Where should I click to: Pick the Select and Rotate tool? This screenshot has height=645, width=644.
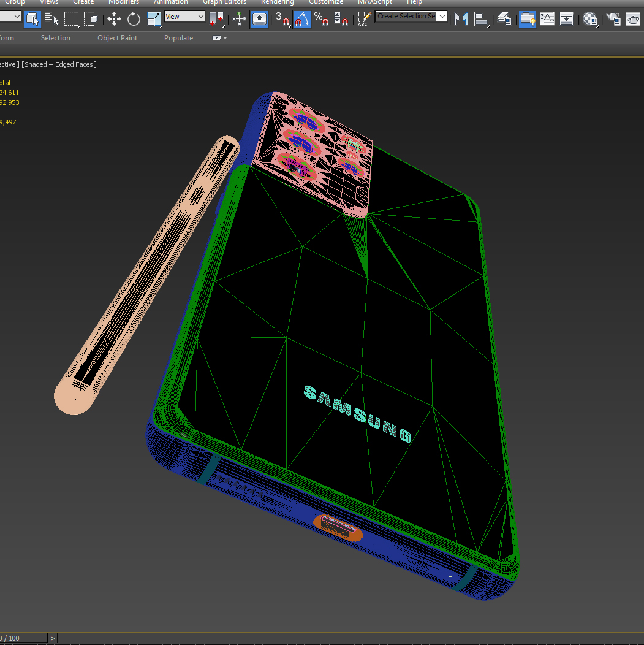coord(134,19)
